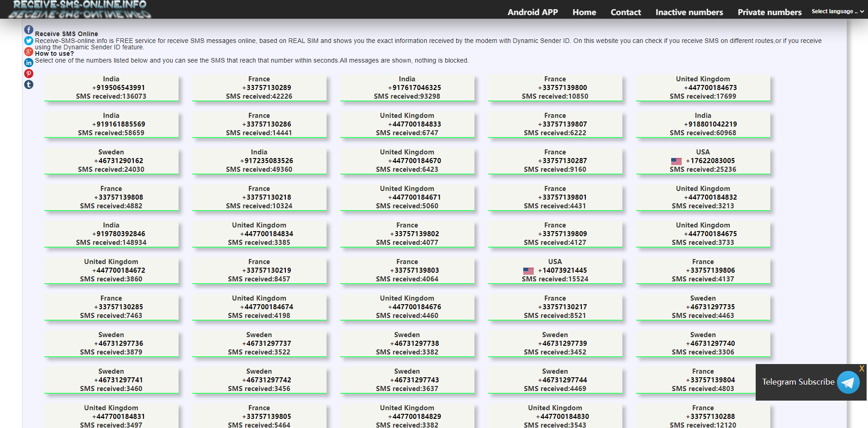868x428 pixels.
Task: Open the USA number +17622083005
Action: [x=703, y=161]
